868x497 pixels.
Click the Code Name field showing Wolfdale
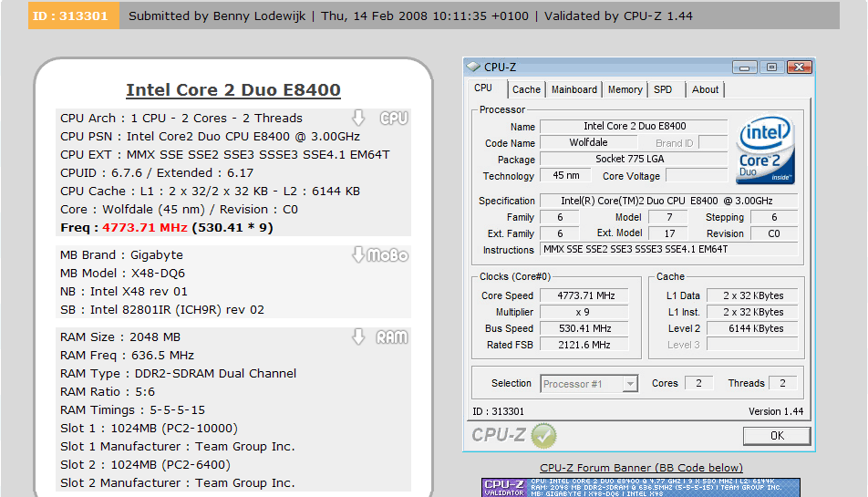(x=588, y=143)
